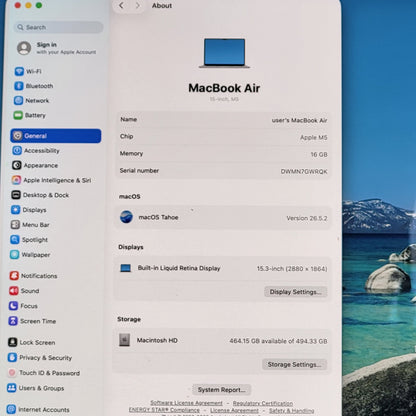Open the System Report
416x416 pixels.
tap(221, 389)
